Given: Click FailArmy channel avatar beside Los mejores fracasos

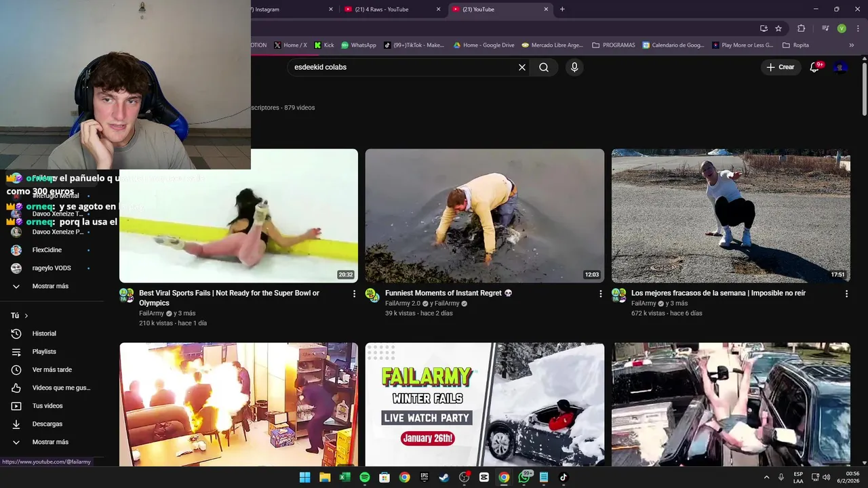Looking at the screenshot, I should point(618,294).
